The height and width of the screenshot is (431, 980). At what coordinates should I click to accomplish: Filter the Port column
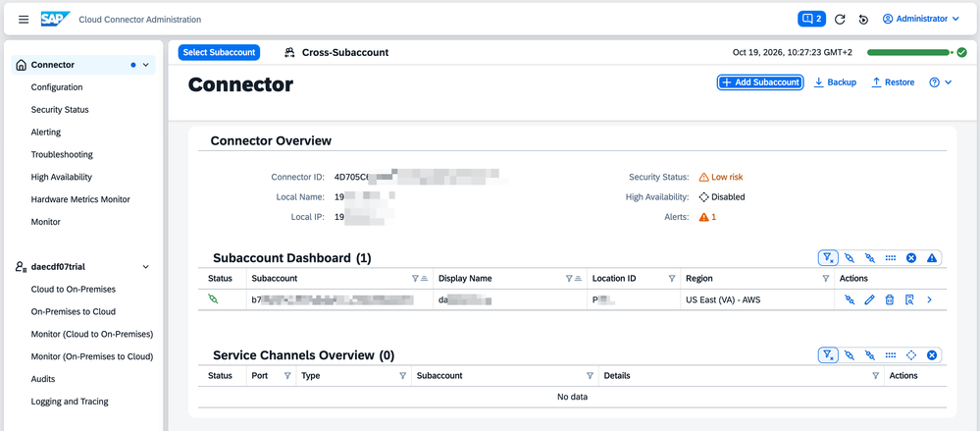tap(287, 376)
